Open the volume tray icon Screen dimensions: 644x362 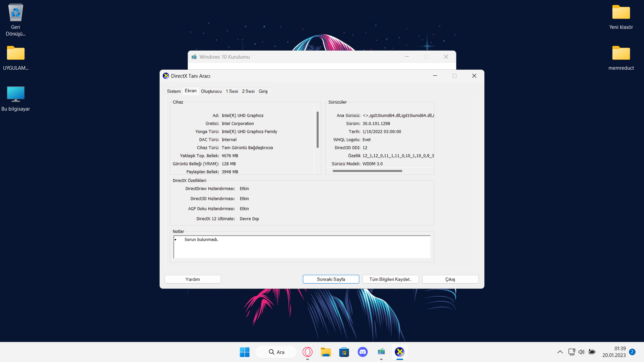[x=582, y=352]
